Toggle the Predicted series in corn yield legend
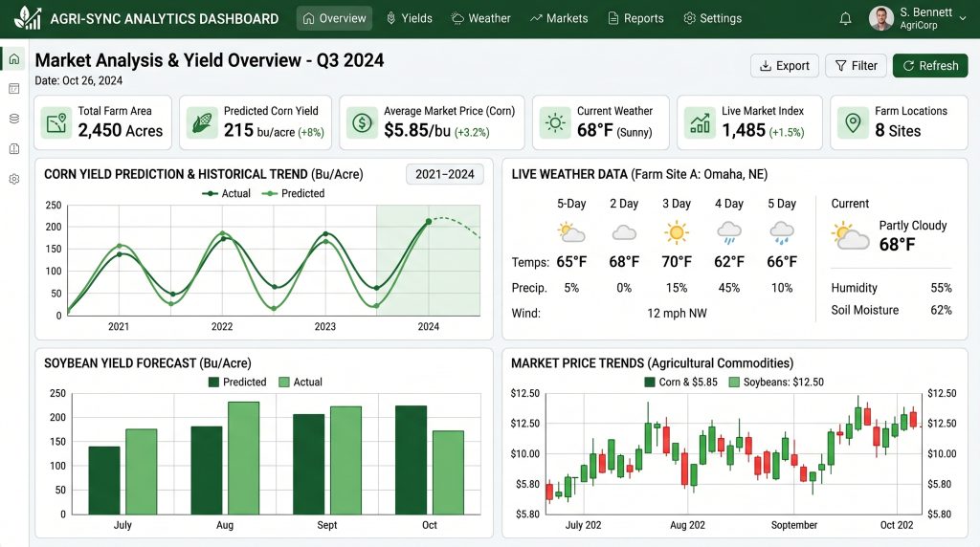The height and width of the screenshot is (547, 980). (x=293, y=193)
